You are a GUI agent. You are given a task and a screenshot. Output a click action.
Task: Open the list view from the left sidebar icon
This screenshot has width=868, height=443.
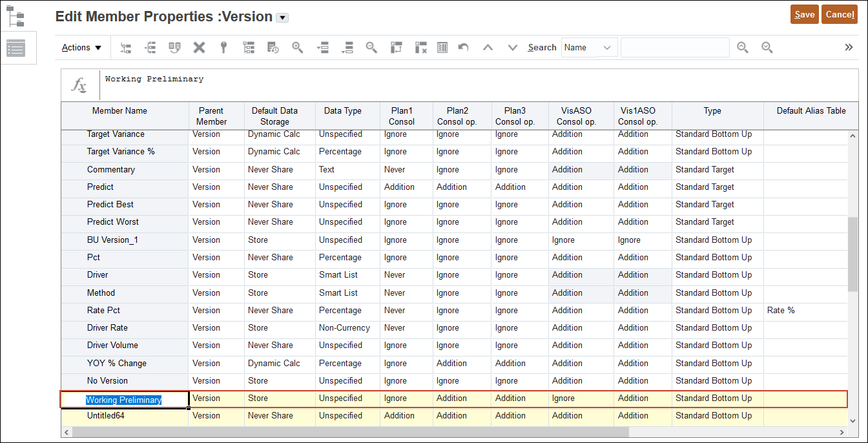click(17, 47)
